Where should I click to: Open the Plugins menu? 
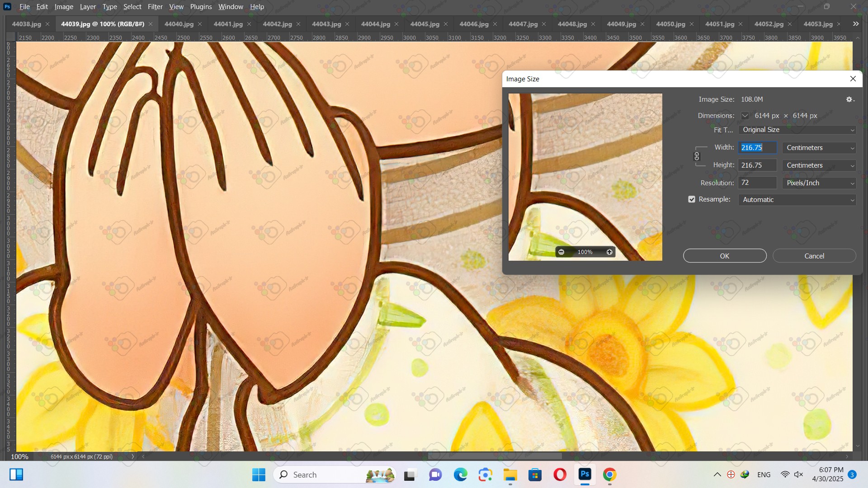tap(201, 7)
